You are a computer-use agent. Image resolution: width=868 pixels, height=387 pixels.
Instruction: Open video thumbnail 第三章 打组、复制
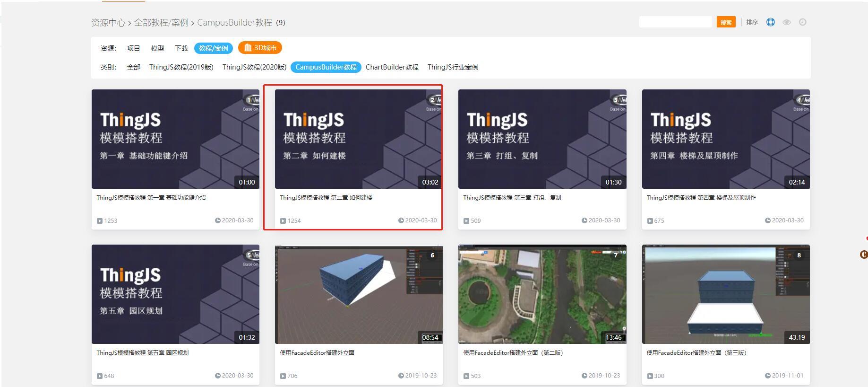pyautogui.click(x=542, y=139)
